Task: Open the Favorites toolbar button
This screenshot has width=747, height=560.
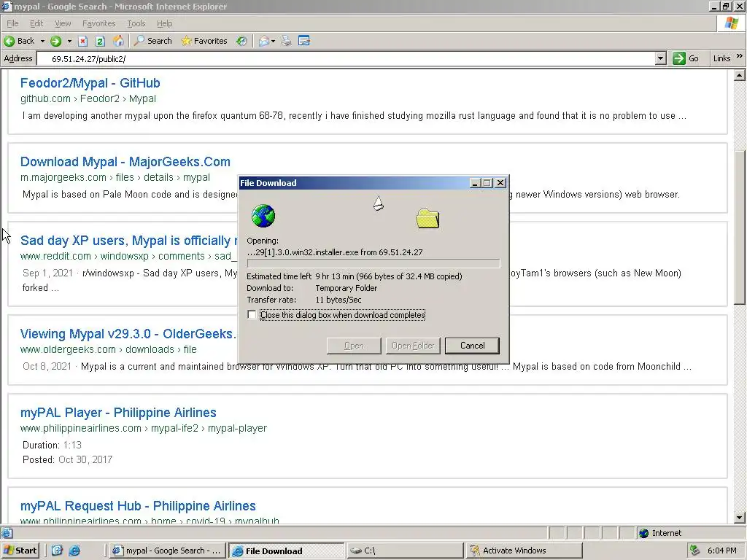Action: click(204, 41)
